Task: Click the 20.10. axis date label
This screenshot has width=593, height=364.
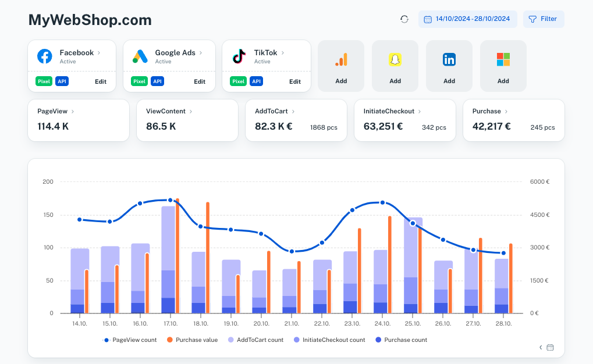Action: (261, 323)
